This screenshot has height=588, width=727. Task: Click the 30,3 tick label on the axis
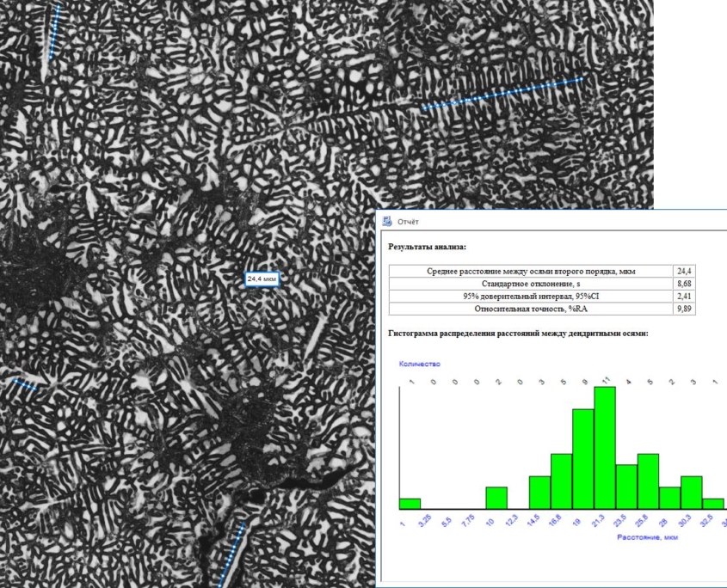(x=684, y=521)
